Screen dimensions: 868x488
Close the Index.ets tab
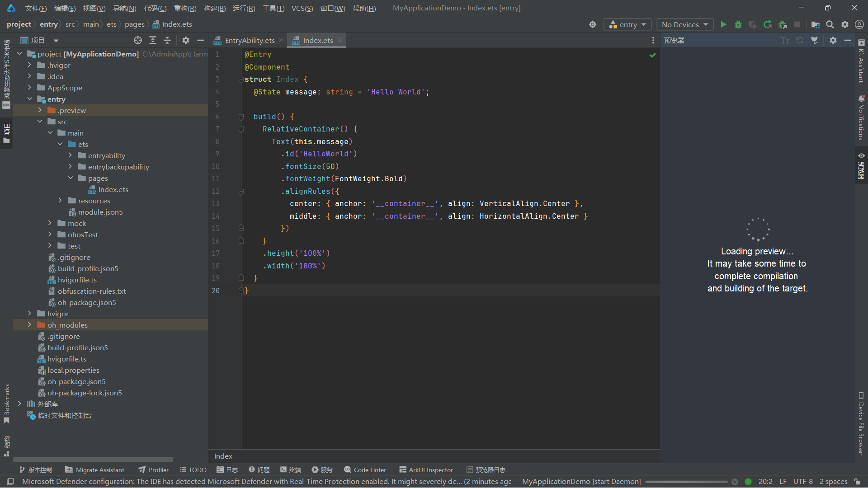[340, 40]
